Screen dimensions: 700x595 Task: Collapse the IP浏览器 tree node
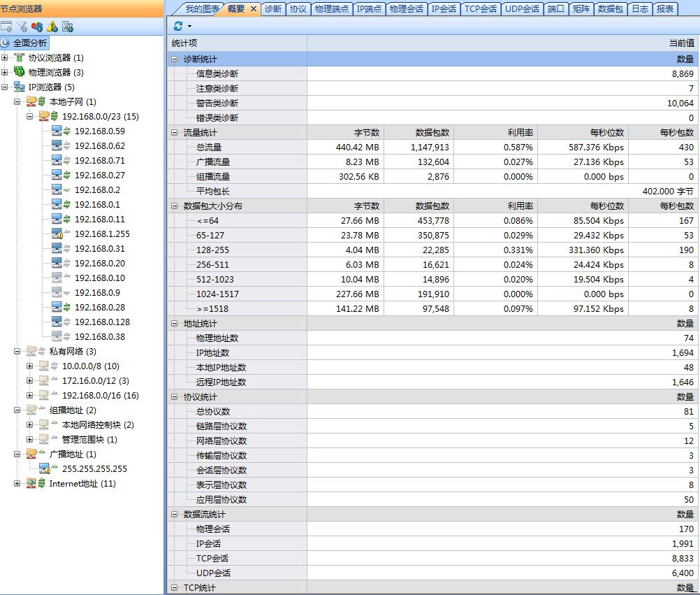(5, 87)
